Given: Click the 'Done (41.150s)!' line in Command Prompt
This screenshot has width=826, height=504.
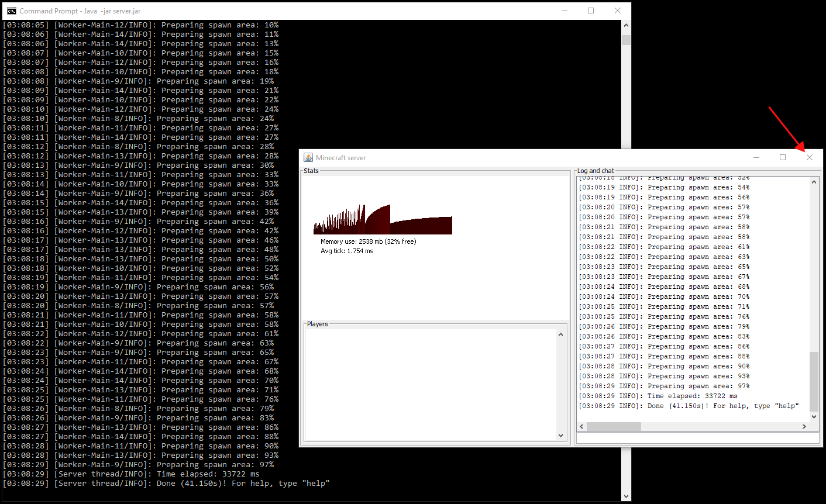Looking at the screenshot, I should coord(166,484).
